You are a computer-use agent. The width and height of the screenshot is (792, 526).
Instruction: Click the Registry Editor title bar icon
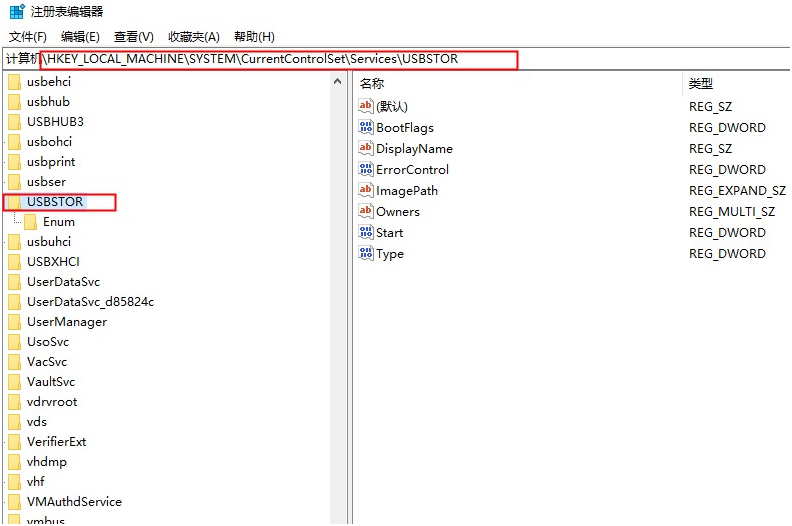(17, 11)
